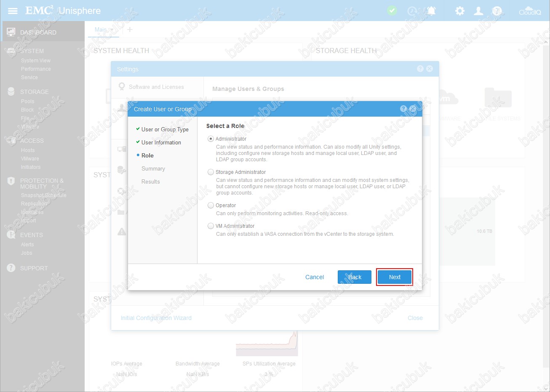Open Service in sidebar
Image resolution: width=550 pixels, height=392 pixels.
(29, 77)
